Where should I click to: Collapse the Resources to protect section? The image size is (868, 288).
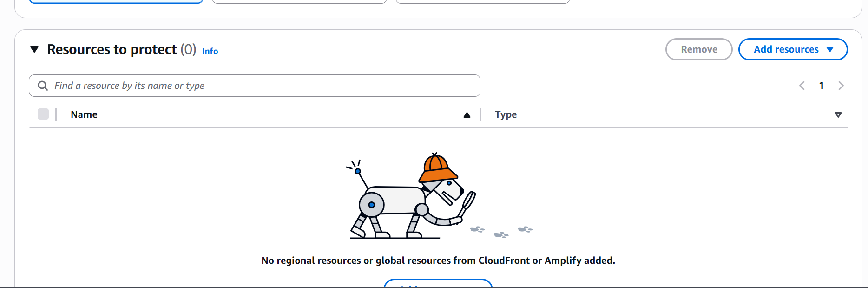pyautogui.click(x=34, y=49)
